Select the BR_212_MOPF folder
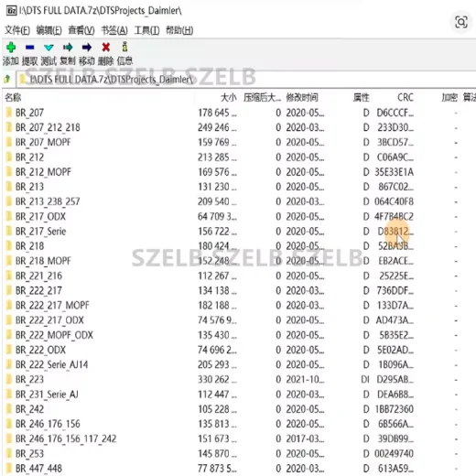This screenshot has height=476, width=476. coord(43,172)
